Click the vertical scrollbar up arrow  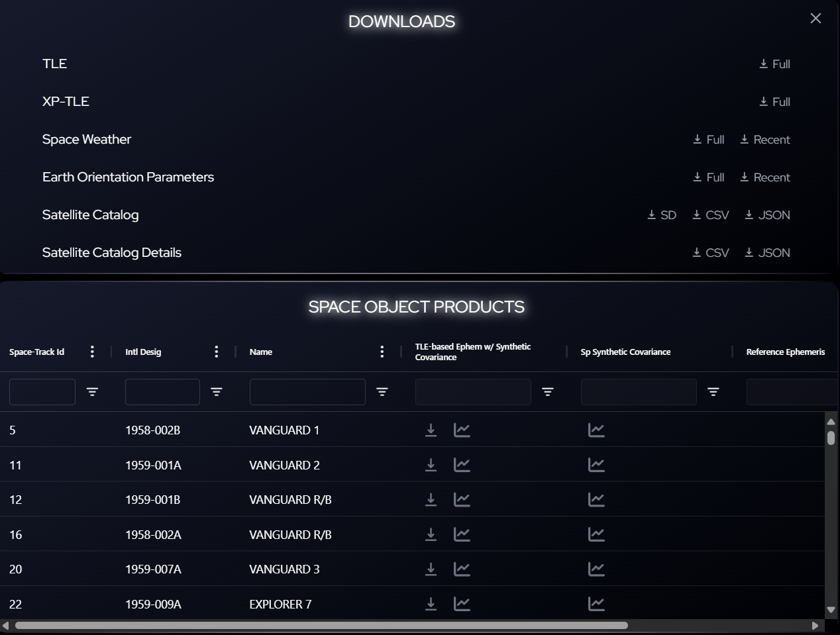pyautogui.click(x=831, y=422)
